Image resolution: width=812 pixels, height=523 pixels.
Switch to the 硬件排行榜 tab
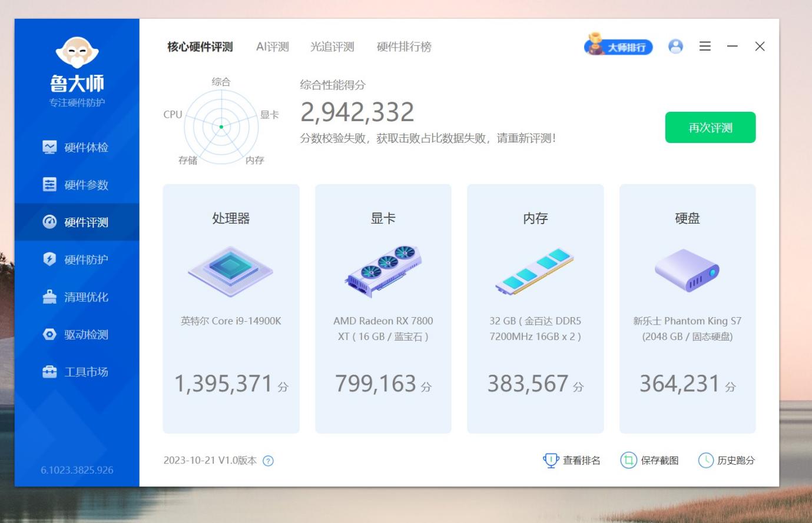coord(404,47)
